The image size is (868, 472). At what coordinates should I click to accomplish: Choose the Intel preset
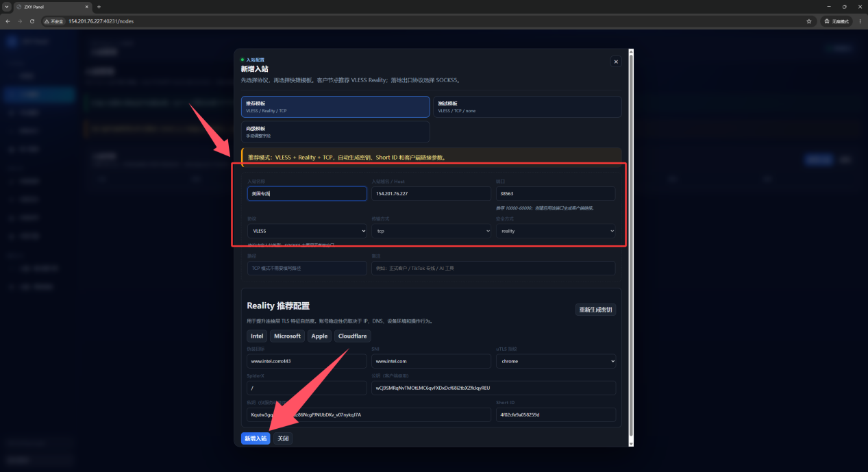[x=257, y=336]
